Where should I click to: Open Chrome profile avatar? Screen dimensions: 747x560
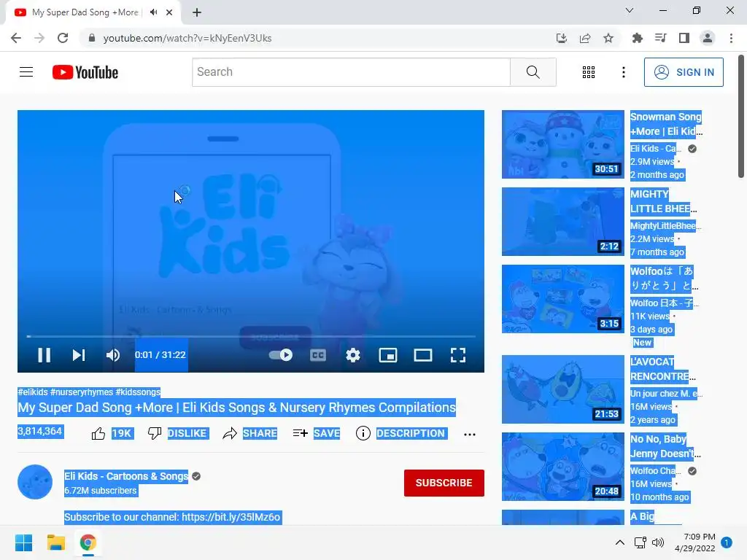(708, 38)
